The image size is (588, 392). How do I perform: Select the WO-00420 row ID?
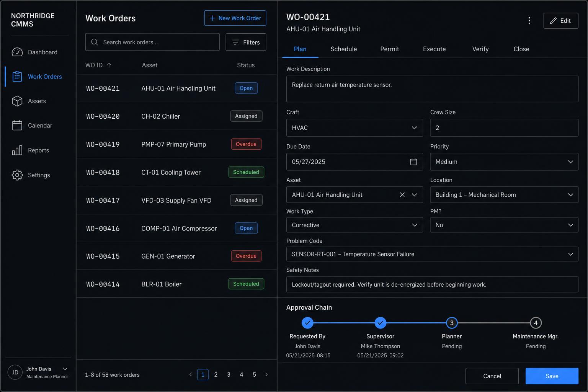(103, 116)
